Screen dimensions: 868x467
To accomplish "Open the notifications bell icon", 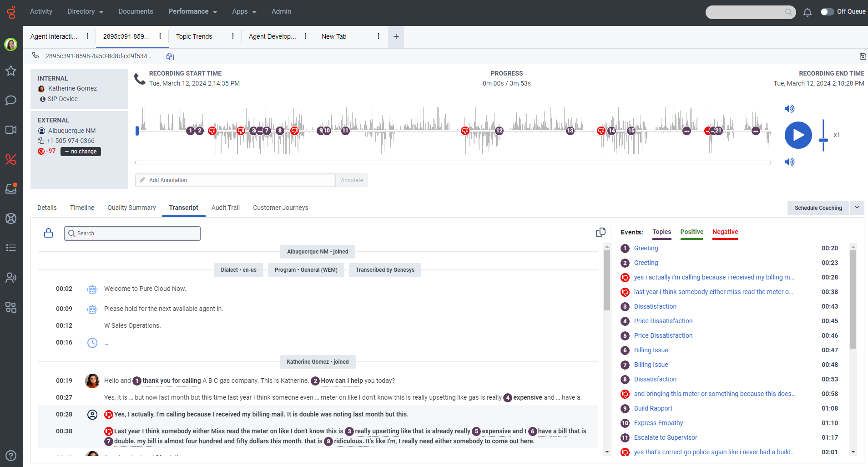I will (x=807, y=12).
